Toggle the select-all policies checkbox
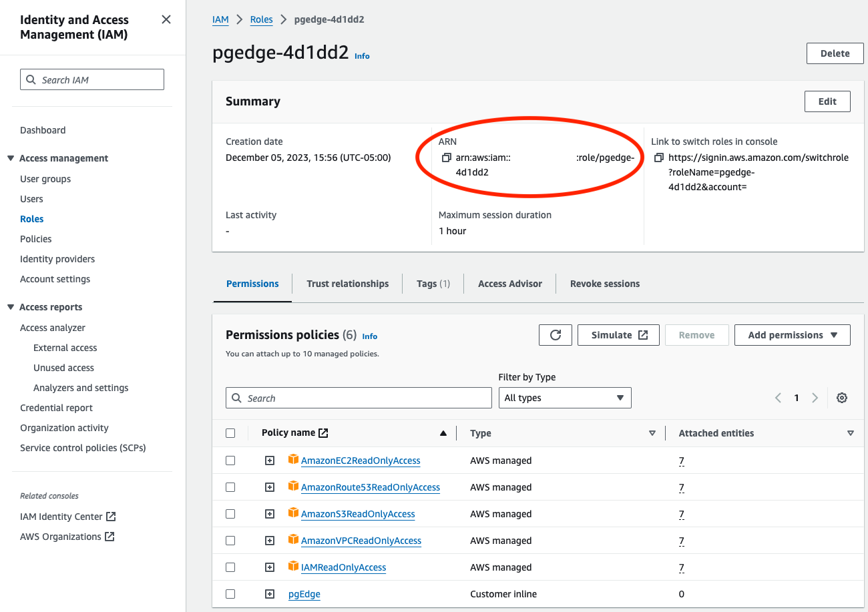868x612 pixels. coord(230,433)
